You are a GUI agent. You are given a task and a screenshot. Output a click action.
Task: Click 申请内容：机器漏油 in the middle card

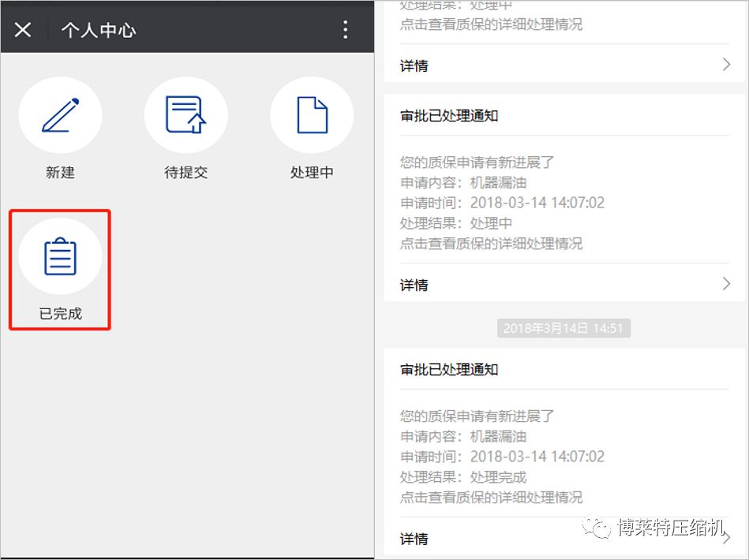463,182
